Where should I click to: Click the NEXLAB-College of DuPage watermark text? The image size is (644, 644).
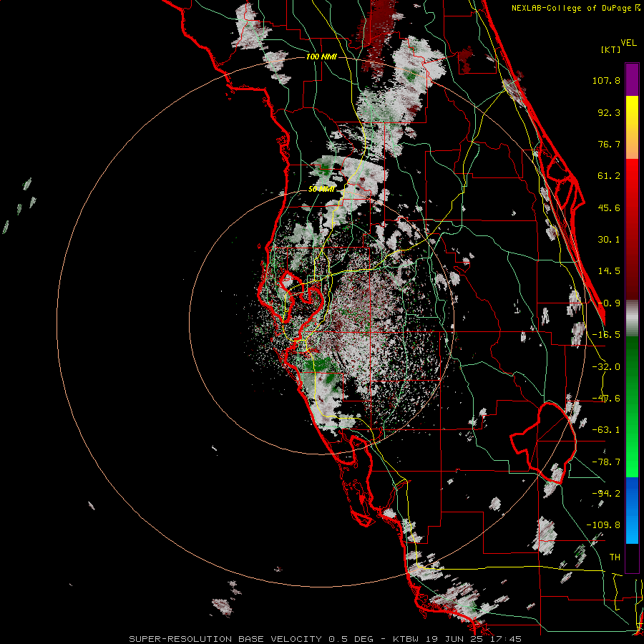coord(576,8)
